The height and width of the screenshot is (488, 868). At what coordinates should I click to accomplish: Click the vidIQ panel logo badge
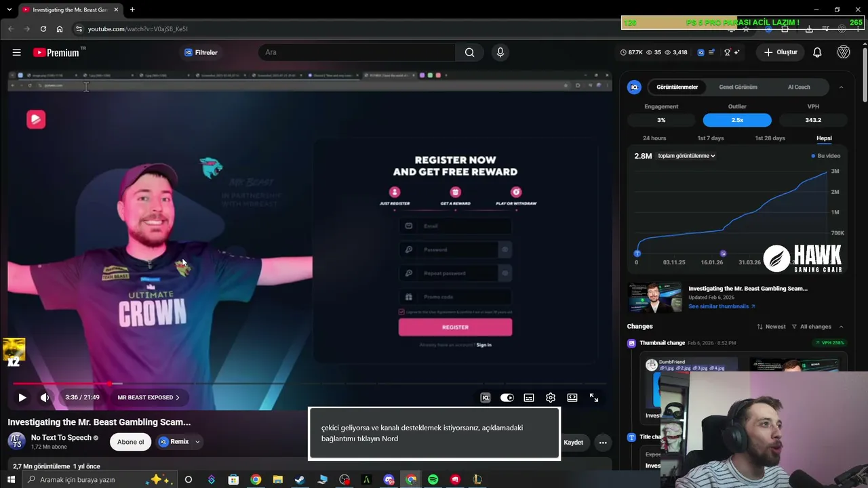[635, 87]
